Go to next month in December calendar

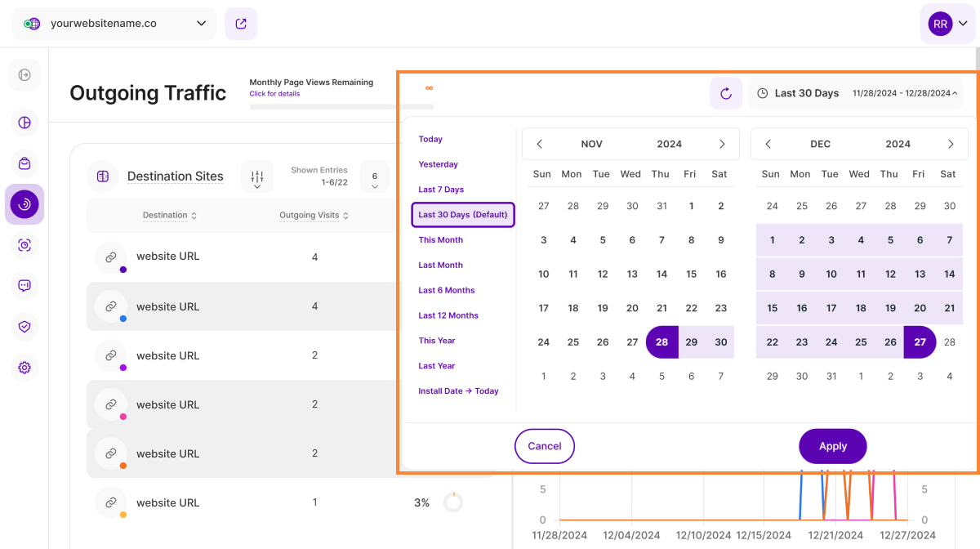point(951,144)
